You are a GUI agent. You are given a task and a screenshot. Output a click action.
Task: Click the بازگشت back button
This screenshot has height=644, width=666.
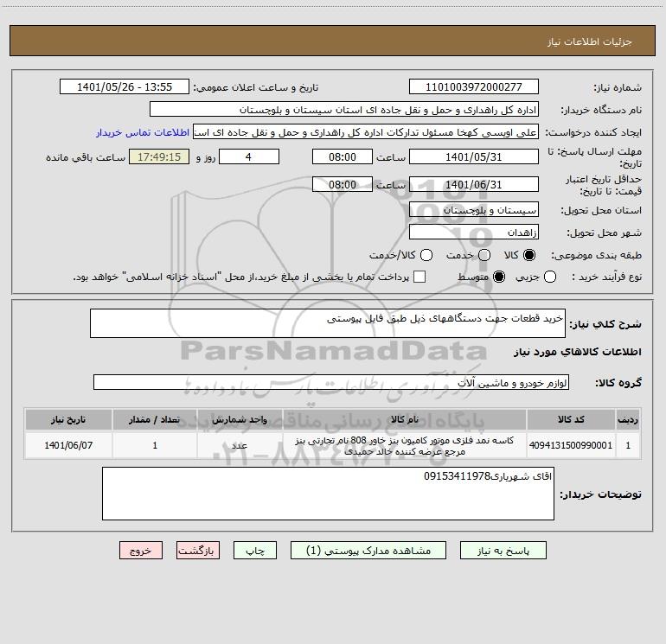pos(198,551)
